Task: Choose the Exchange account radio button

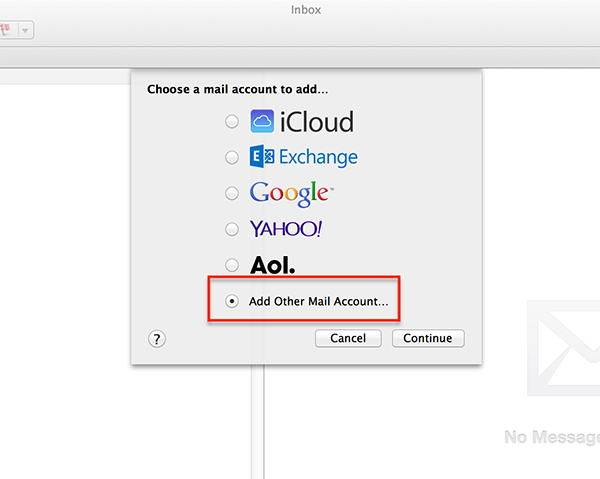Action: click(232, 158)
